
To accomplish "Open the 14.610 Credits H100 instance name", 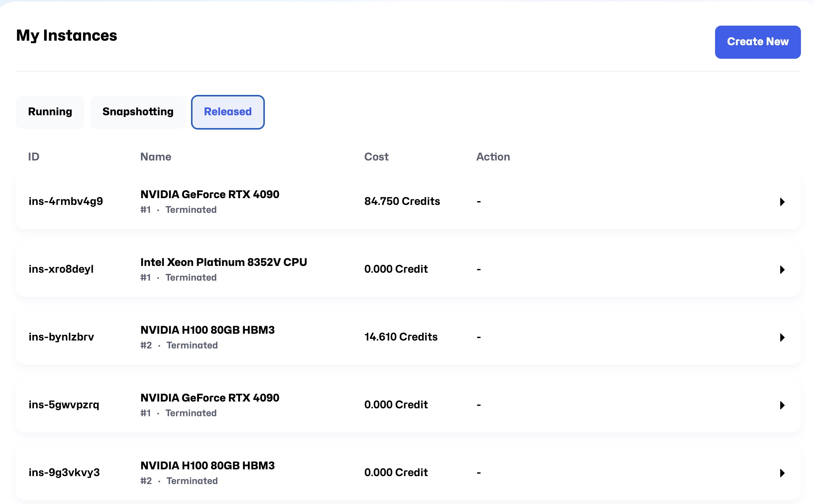I will (x=207, y=330).
